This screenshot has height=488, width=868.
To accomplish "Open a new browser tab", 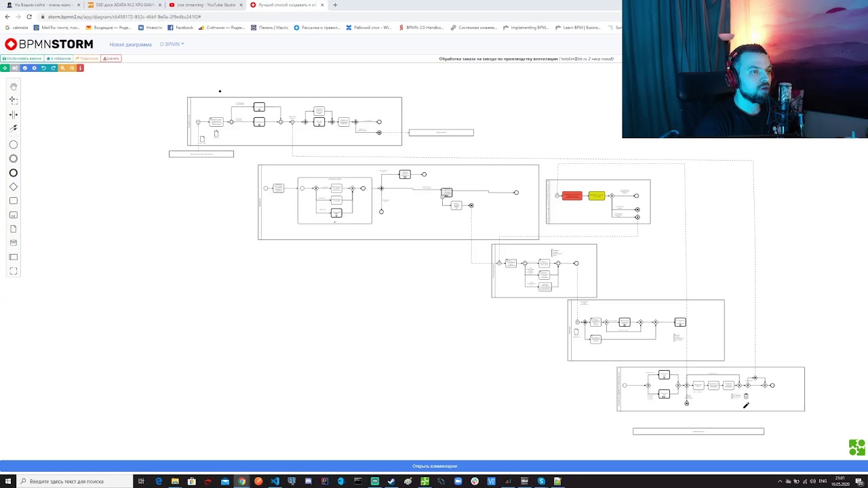I will click(x=335, y=5).
